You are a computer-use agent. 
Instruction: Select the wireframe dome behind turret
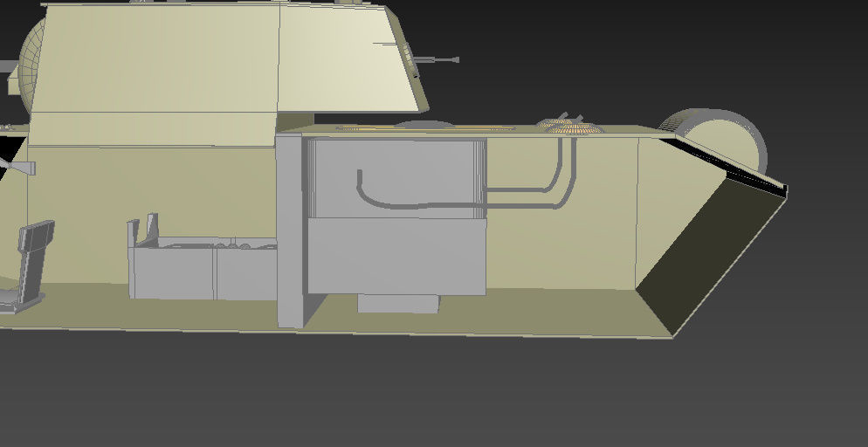click(32, 65)
